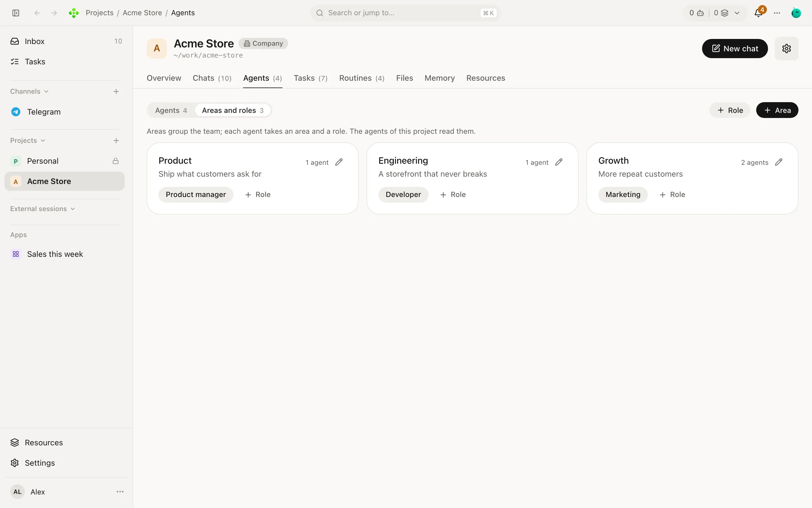Collapse the Channels section
Screen dimensions: 812x508
[x=30, y=91]
